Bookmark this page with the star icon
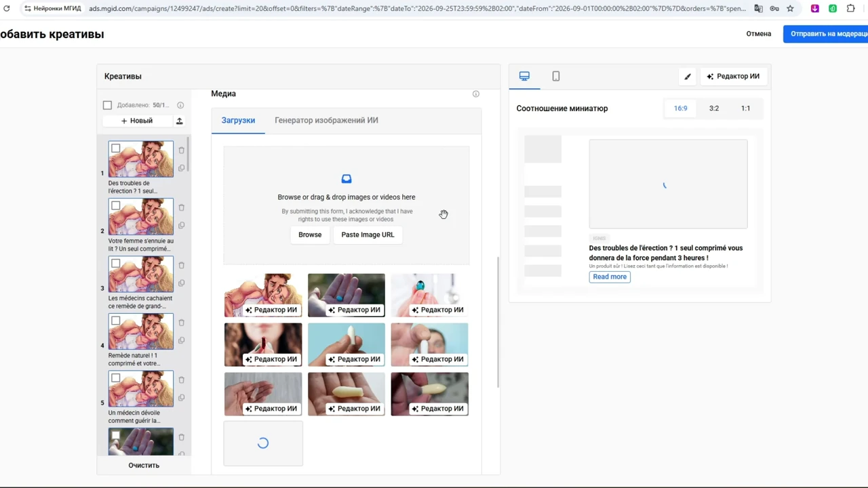The width and height of the screenshot is (868, 488). click(790, 9)
